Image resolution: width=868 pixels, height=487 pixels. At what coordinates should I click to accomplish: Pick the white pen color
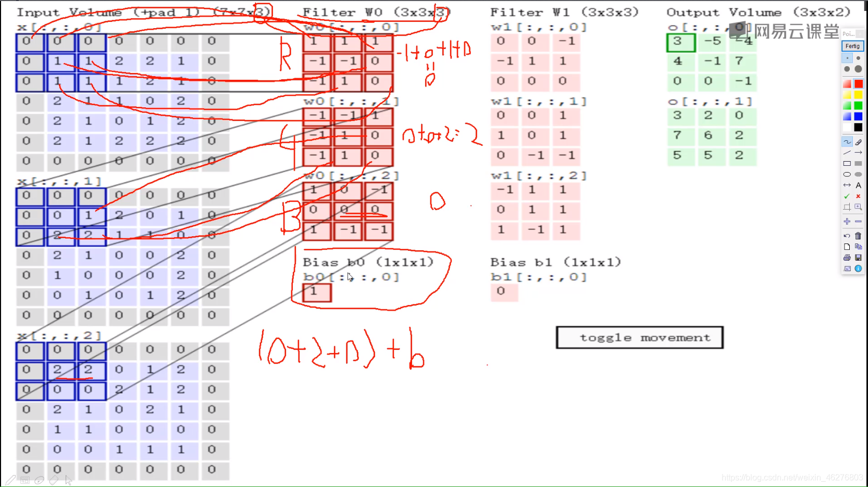847,127
